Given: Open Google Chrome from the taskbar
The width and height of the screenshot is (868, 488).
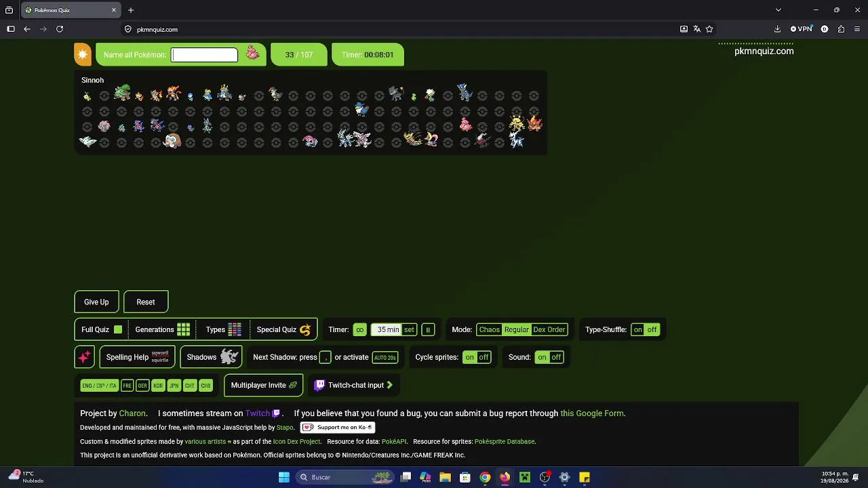Looking at the screenshot, I should [485, 477].
